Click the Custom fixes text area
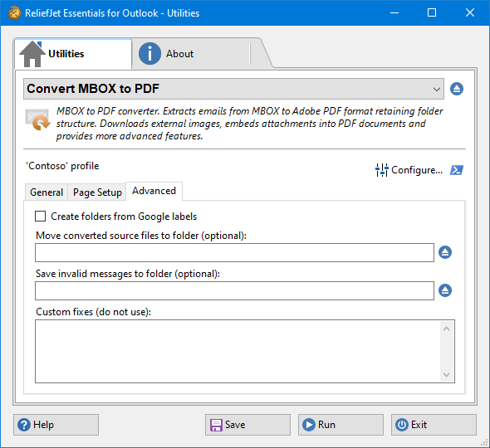Viewport: 490px width, 448px height. pyautogui.click(x=238, y=351)
